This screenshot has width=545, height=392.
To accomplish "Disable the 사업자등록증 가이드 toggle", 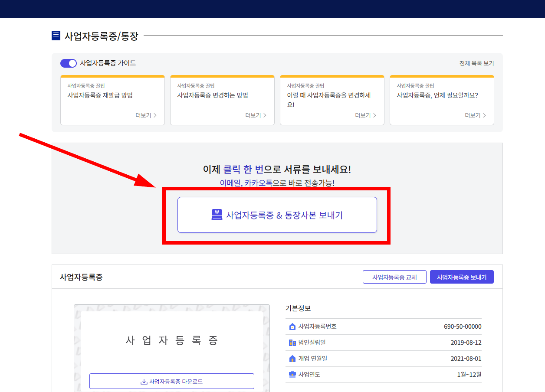I will pos(68,63).
